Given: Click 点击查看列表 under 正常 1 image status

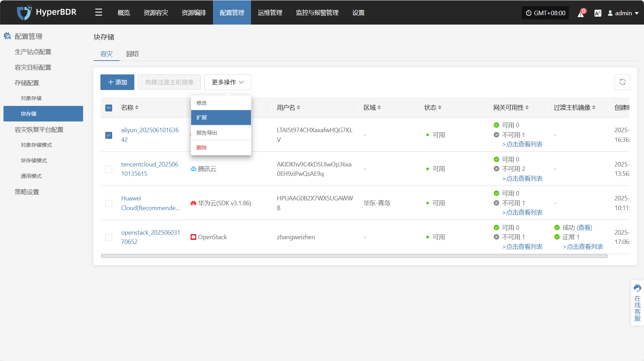Looking at the screenshot, I should (583, 247).
